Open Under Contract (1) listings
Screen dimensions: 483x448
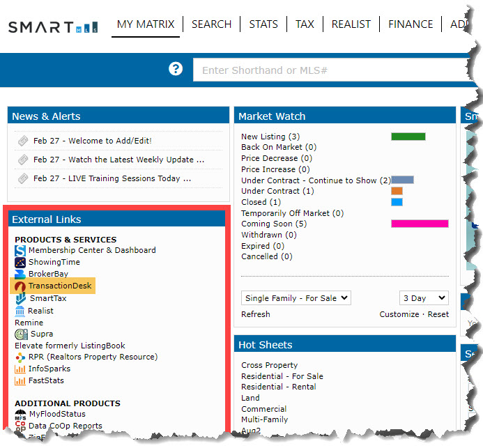277,191
